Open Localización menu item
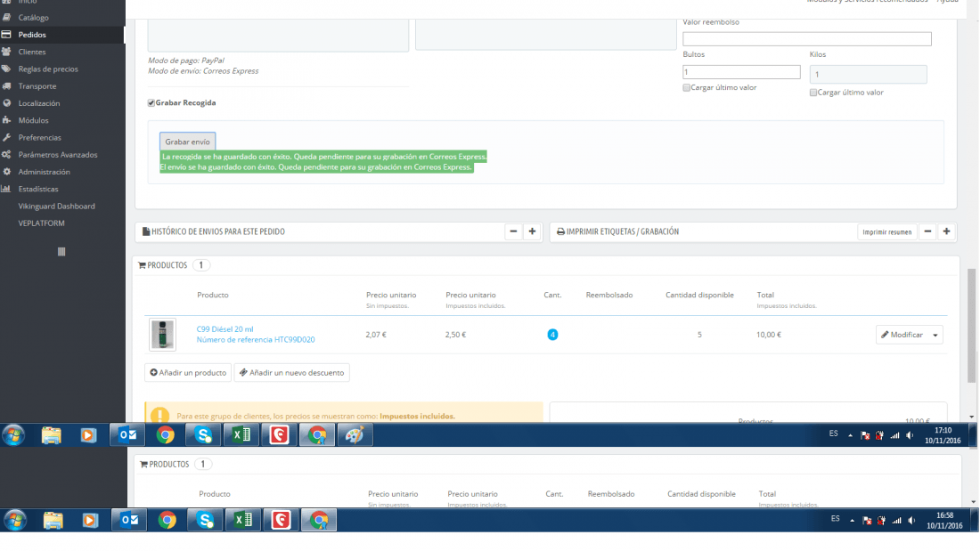This screenshot has width=980, height=551. (38, 103)
